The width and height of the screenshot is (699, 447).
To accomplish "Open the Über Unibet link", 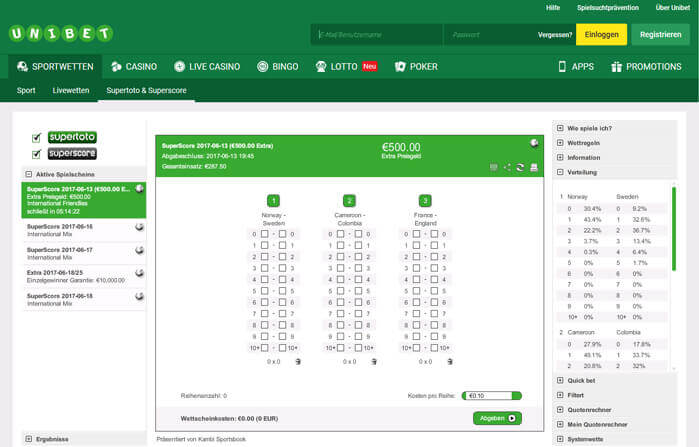I will coord(673,8).
